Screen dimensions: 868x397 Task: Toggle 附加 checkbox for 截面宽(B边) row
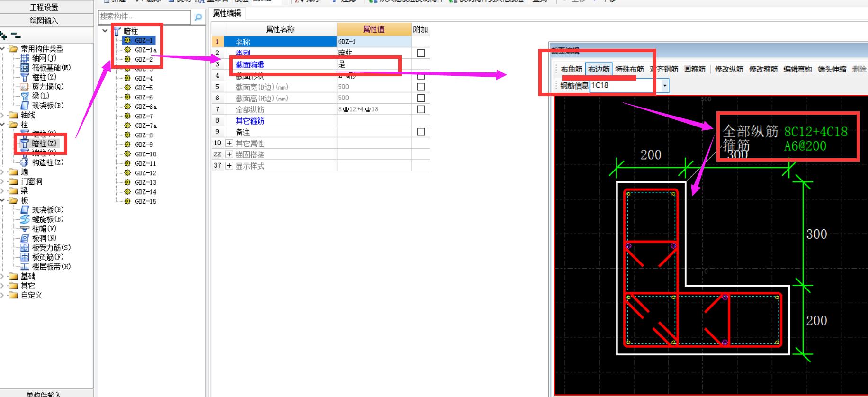point(421,87)
